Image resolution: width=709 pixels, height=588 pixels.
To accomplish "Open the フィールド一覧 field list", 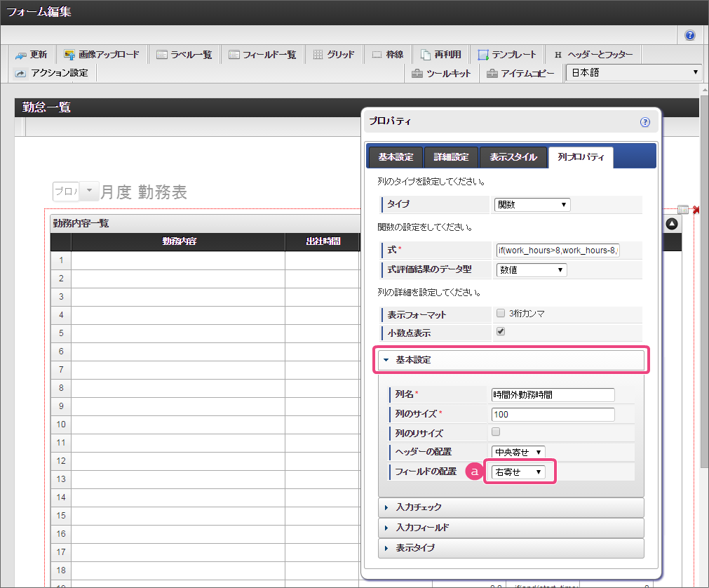I will 262,54.
